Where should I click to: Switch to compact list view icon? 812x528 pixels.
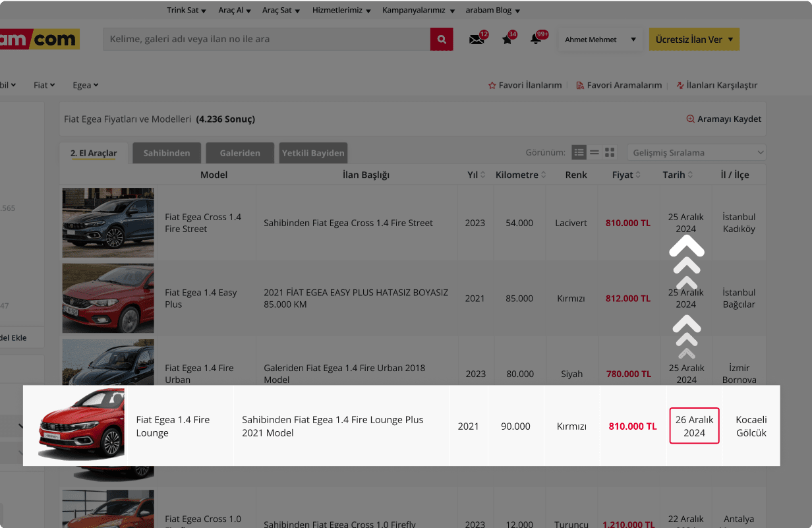tap(594, 152)
